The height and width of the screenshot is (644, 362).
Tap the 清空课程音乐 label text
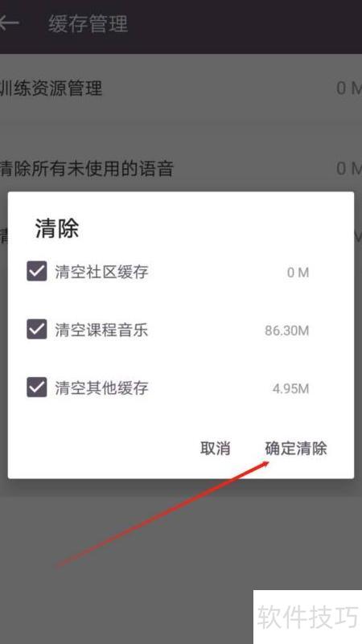(101, 330)
